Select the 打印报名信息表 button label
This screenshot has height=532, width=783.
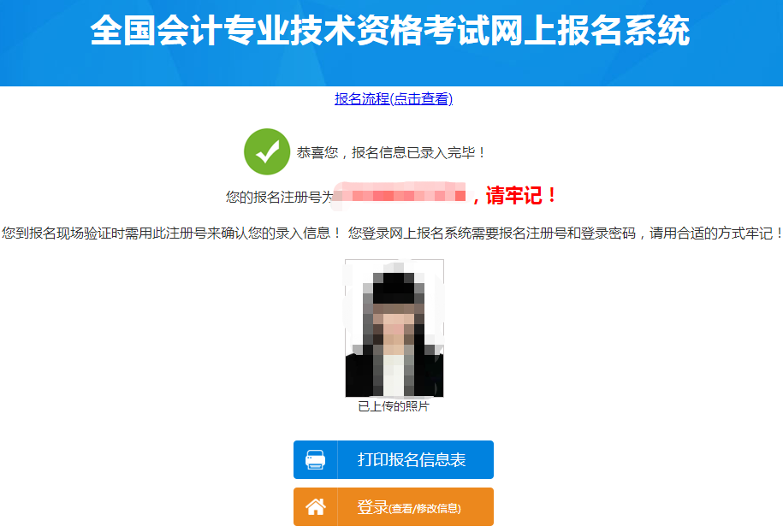coord(412,459)
